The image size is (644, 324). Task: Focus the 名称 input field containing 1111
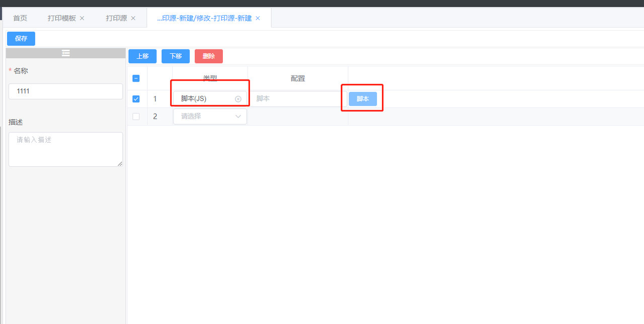[66, 91]
